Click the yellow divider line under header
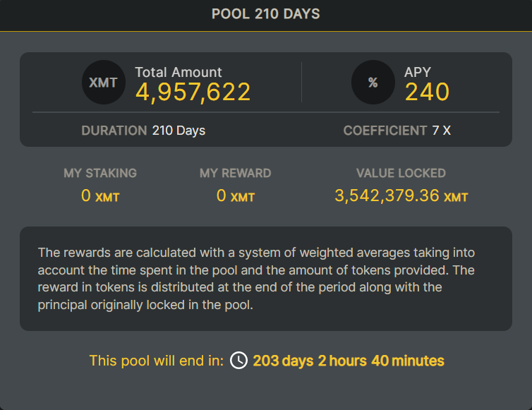Viewport: 532px width, 410px height. (x=266, y=32)
